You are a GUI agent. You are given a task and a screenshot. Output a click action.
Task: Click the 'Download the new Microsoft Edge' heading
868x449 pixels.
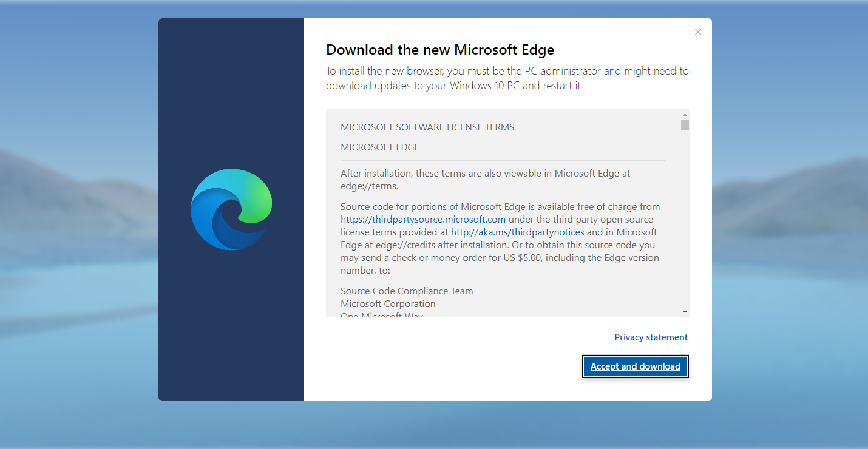440,50
